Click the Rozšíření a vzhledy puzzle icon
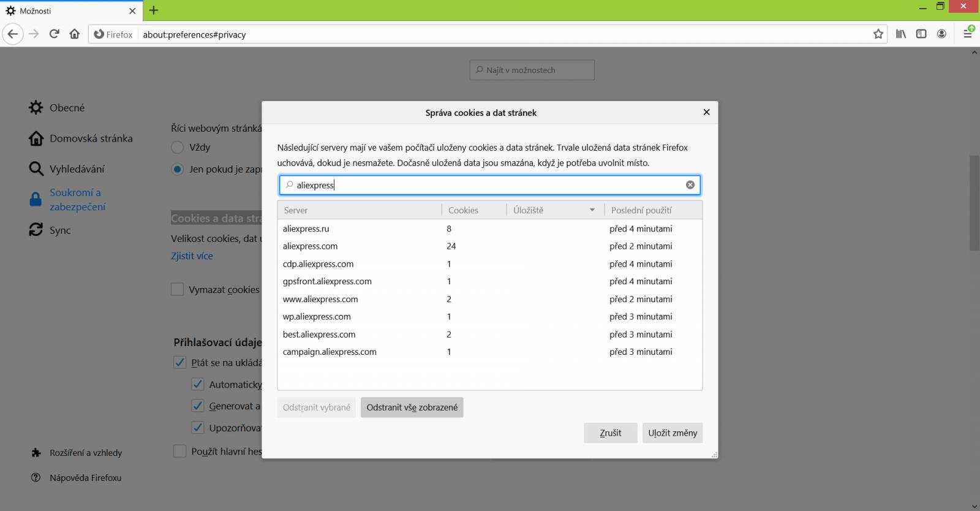 point(36,453)
